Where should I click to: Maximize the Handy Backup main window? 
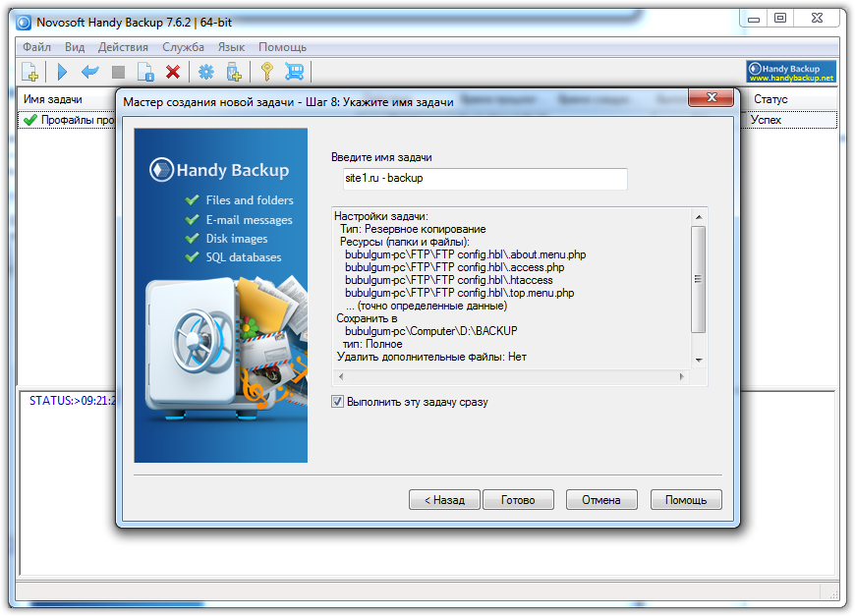pos(780,19)
